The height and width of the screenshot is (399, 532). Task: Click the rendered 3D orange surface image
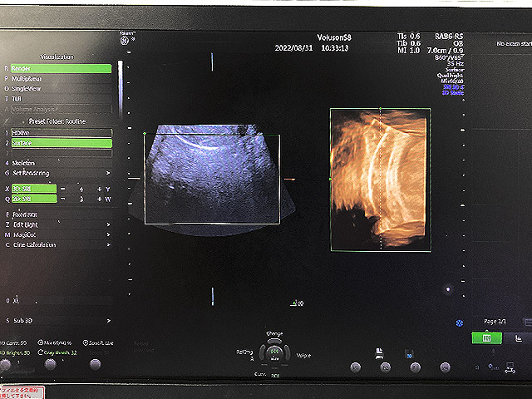[x=381, y=180]
